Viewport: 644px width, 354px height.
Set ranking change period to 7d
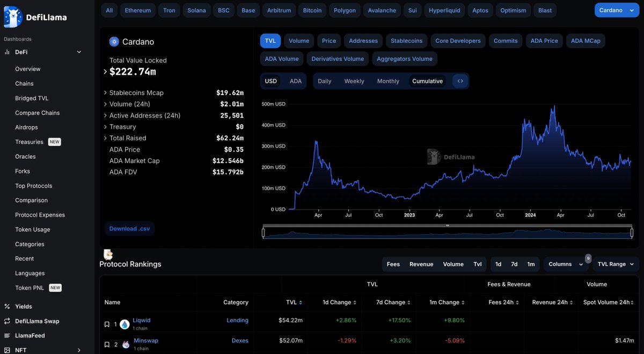click(514, 264)
